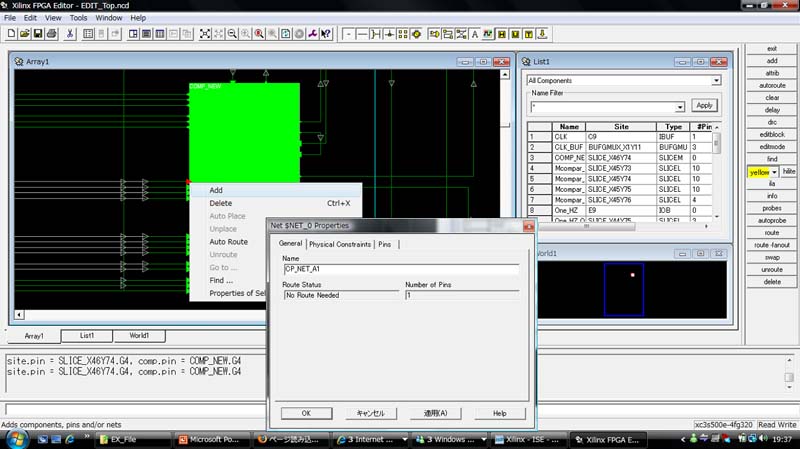Open the Tools menu
Image resolution: width=800 pixels, height=449 pixels.
[x=78, y=18]
